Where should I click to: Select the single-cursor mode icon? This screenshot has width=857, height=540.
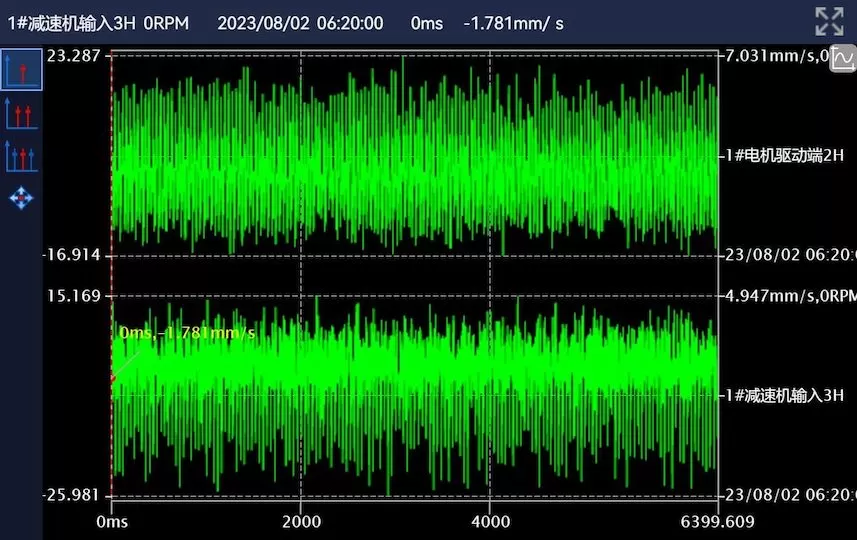click(21, 70)
